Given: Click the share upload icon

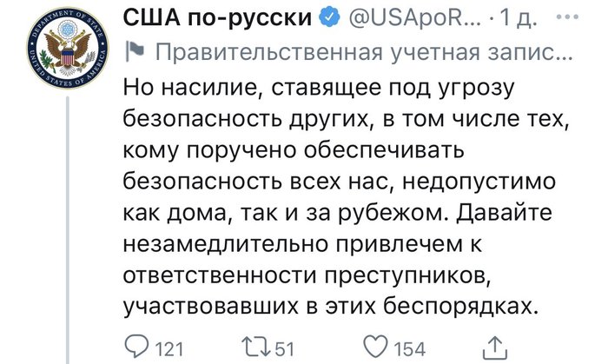Looking at the screenshot, I should click(493, 347).
